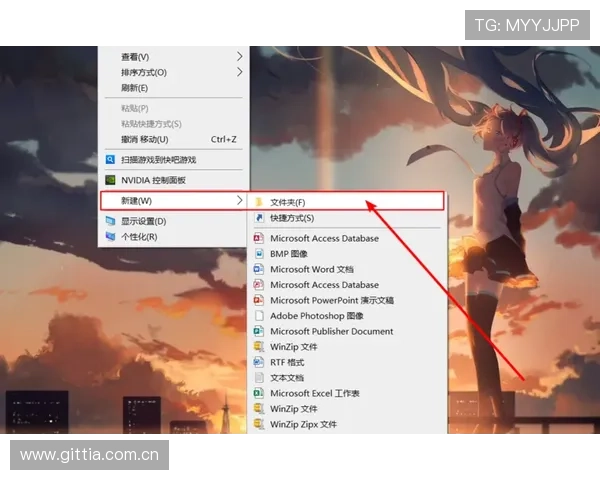Click the 个性化(R) icon
The height and width of the screenshot is (480, 600).
pyautogui.click(x=110, y=237)
